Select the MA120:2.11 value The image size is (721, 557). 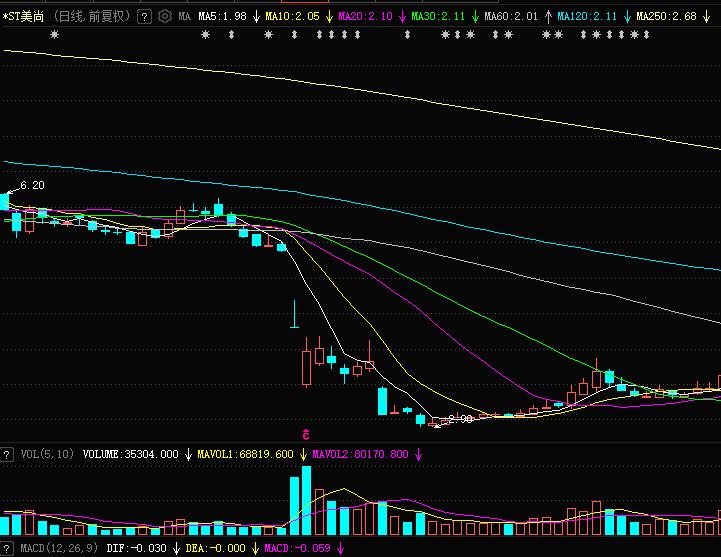click(x=587, y=17)
